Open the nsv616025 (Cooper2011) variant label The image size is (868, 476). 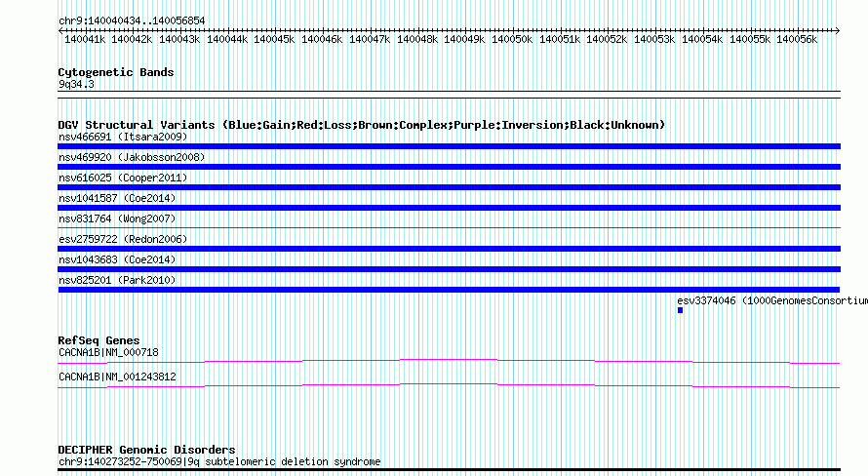[123, 178]
